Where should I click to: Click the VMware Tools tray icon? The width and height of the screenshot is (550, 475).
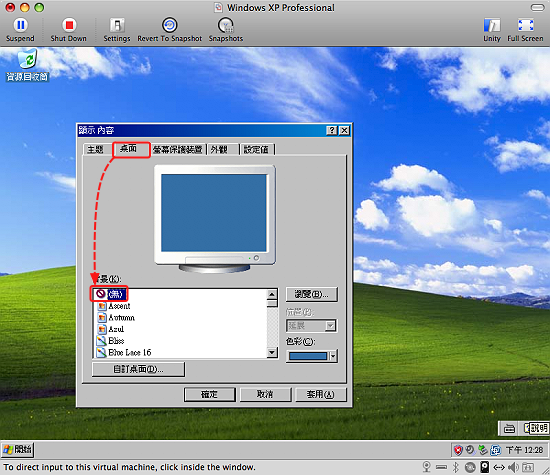point(495,450)
